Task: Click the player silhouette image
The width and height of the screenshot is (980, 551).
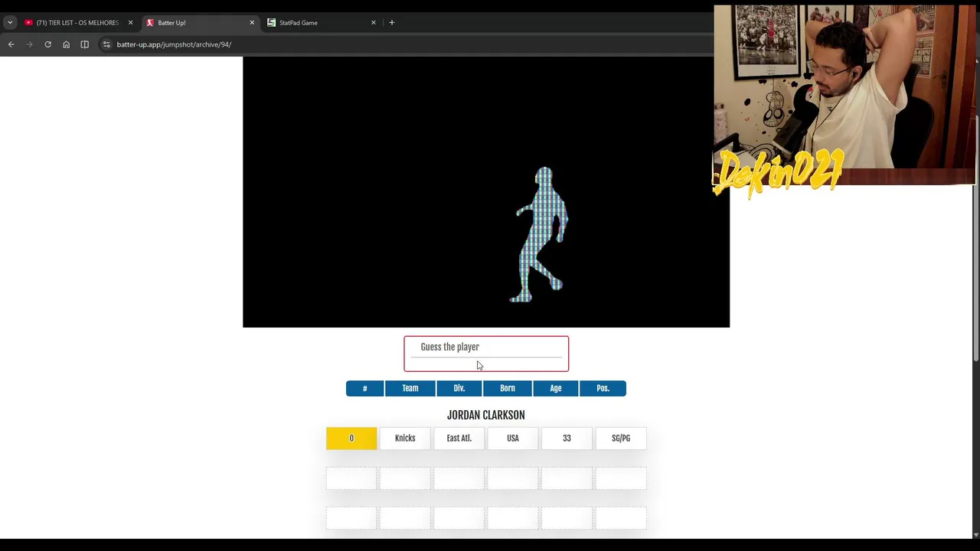Action: point(542,235)
